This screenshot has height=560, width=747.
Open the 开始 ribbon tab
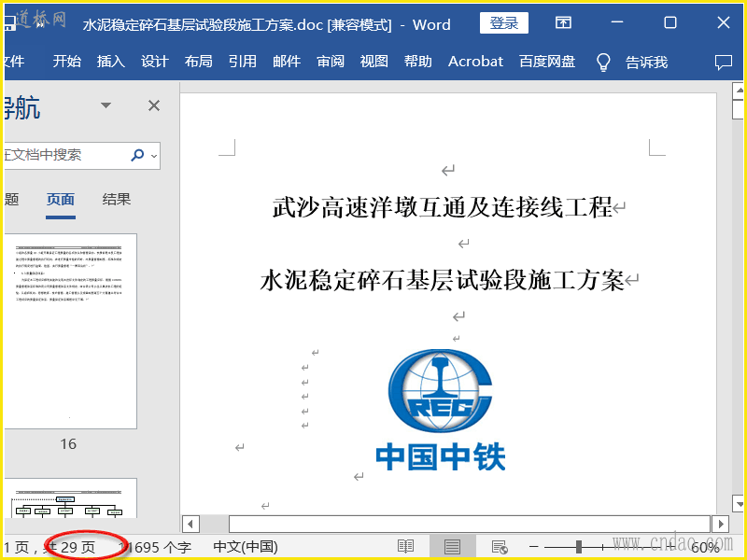coord(66,62)
